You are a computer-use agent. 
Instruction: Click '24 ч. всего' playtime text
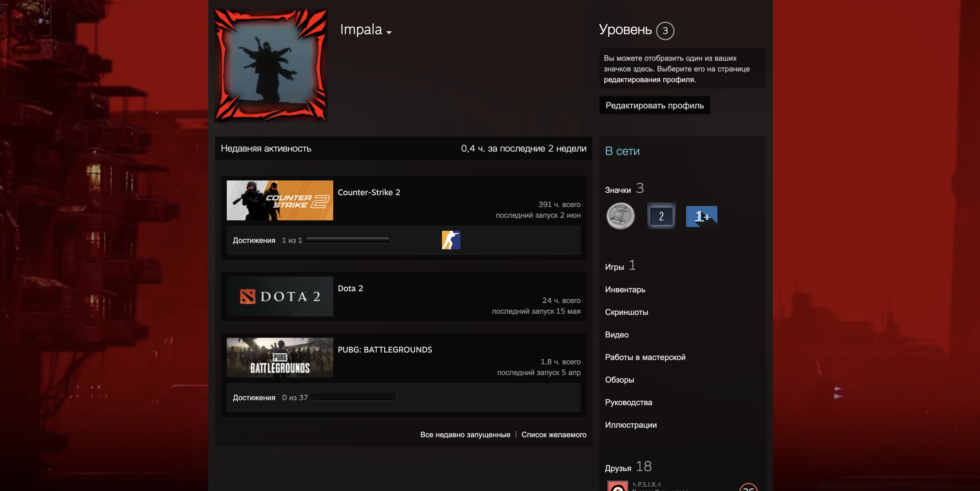561,300
